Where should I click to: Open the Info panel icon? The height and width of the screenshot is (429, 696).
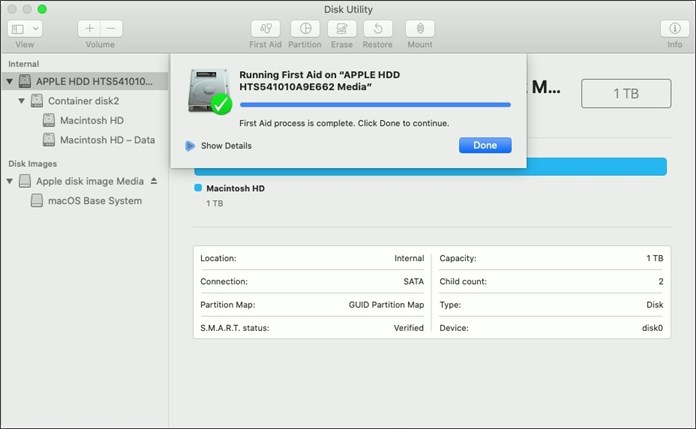tap(675, 29)
